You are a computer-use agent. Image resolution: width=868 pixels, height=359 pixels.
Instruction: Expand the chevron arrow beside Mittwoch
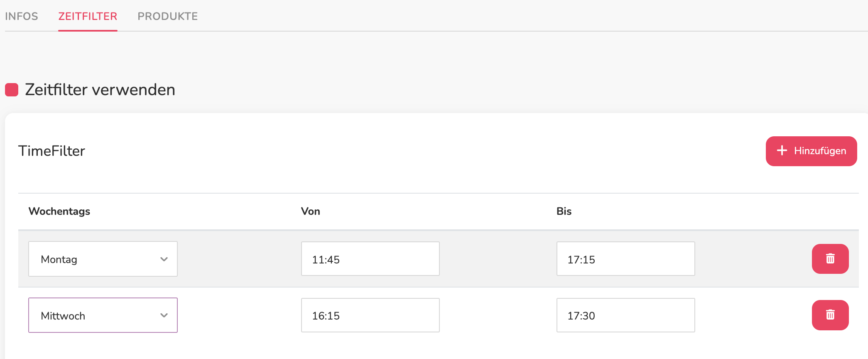point(164,315)
